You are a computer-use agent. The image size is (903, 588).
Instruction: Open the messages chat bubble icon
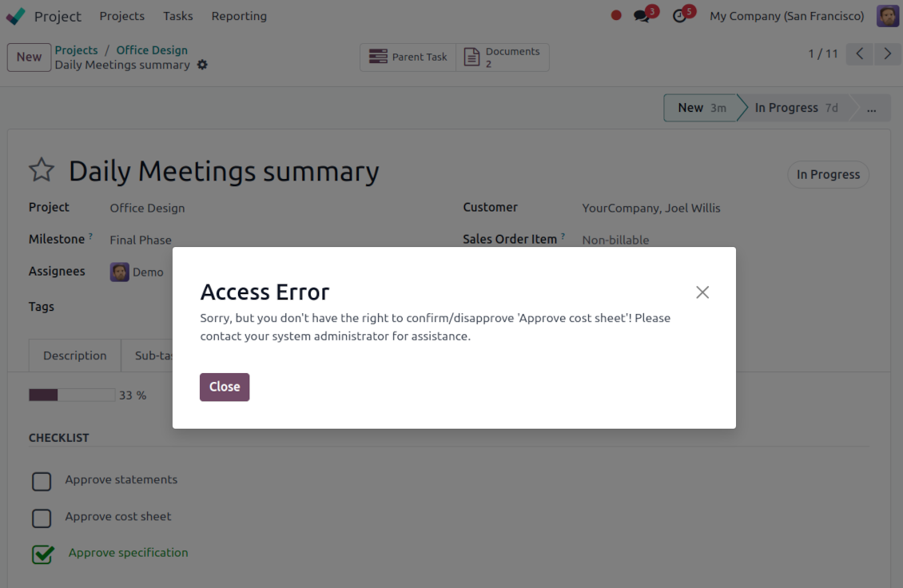(642, 16)
